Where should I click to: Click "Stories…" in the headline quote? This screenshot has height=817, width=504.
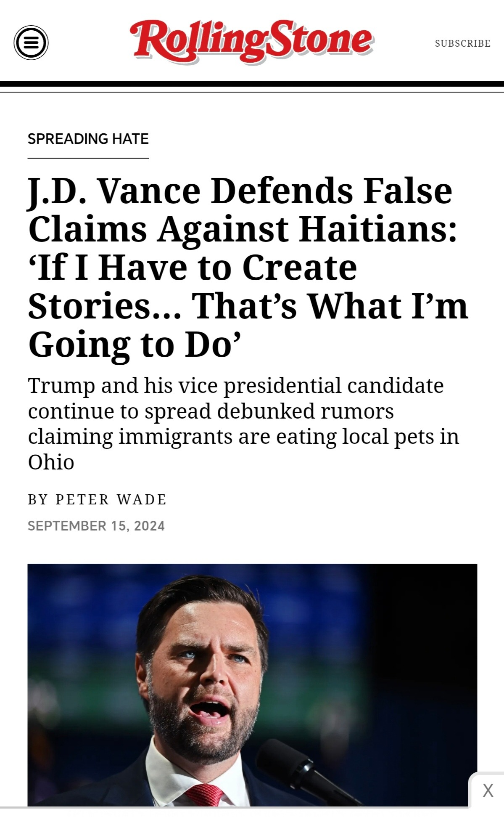coord(104,306)
